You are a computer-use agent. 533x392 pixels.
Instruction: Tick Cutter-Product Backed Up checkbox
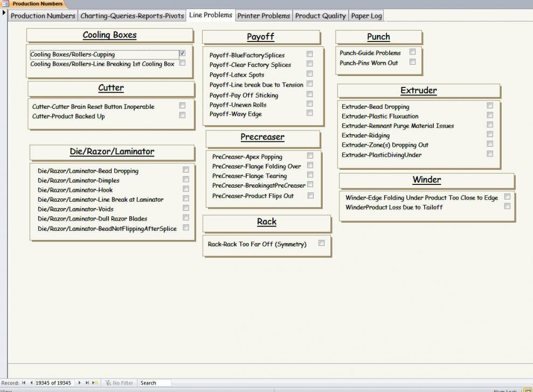click(x=182, y=115)
